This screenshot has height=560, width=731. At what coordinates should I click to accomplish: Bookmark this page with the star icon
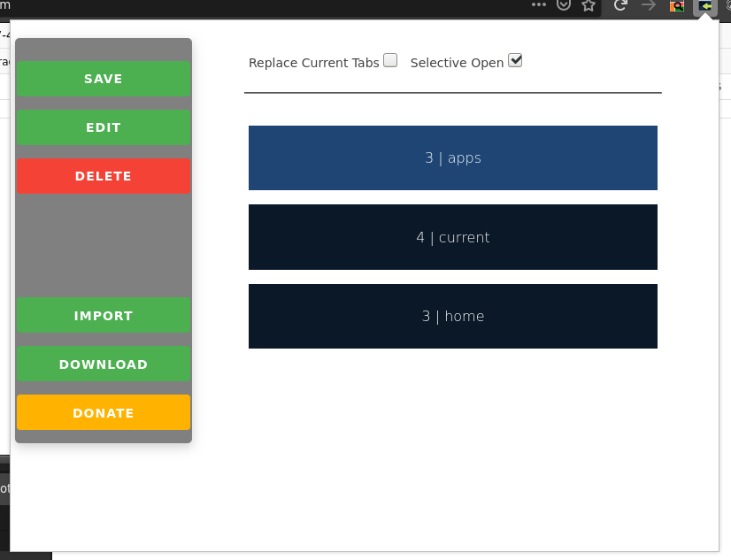coord(589,5)
